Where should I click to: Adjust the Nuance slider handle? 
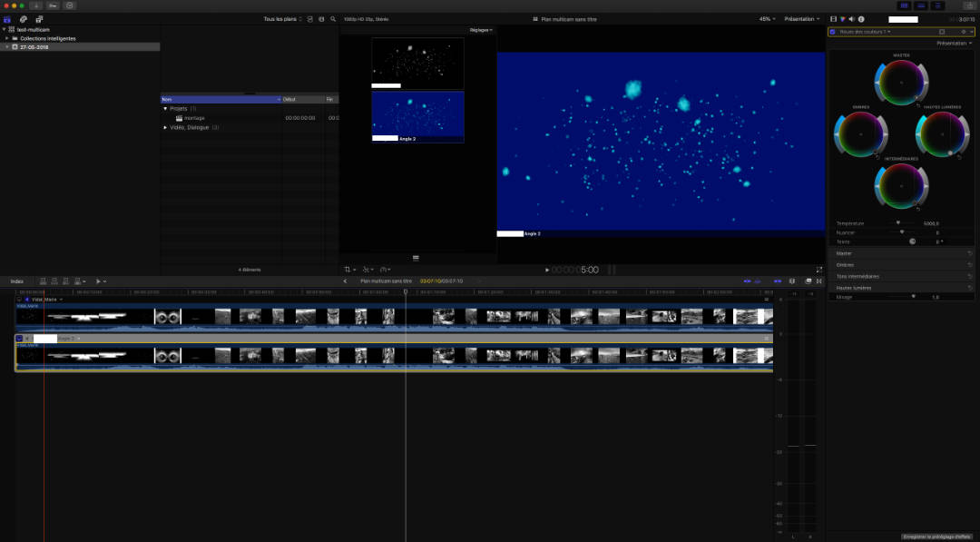902,232
